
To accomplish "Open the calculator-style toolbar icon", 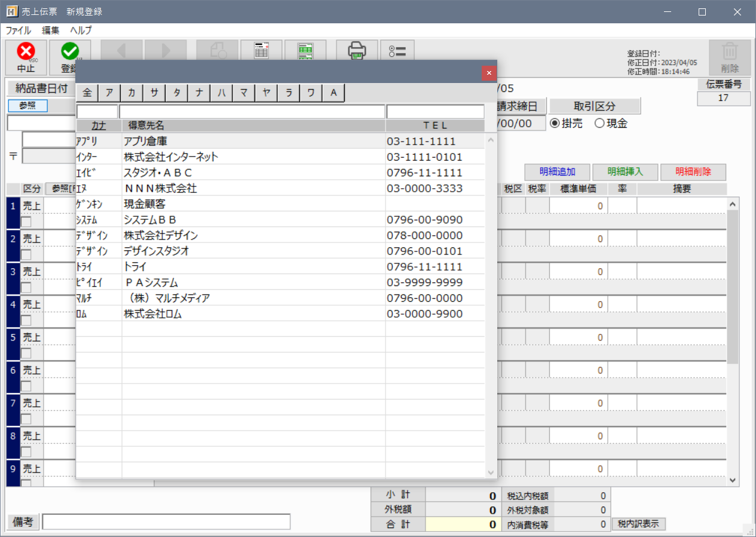I will (261, 51).
